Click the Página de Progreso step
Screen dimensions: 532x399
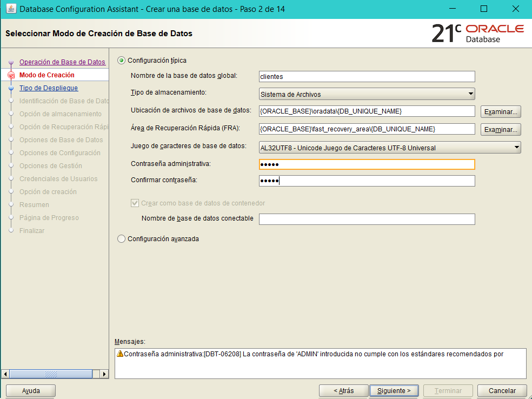coord(49,218)
